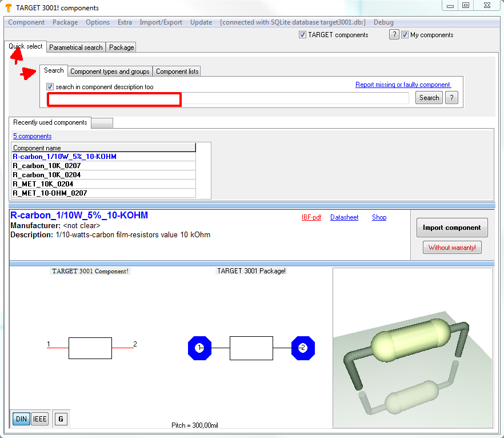Image resolution: width=504 pixels, height=438 pixels.
Task: Switch symbol view to DIN
Action: coord(21,419)
